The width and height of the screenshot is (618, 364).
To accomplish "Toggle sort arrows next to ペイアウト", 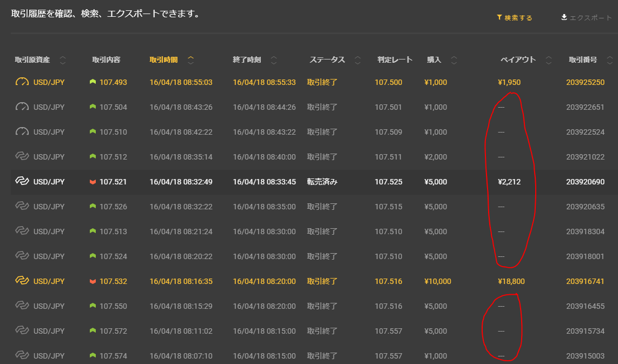I will [x=549, y=60].
